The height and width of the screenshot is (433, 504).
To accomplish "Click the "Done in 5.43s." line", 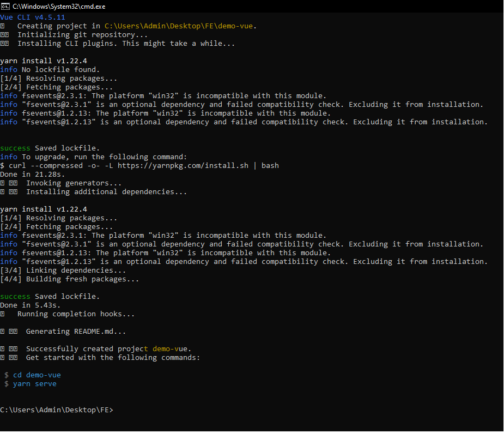I will point(31,305).
